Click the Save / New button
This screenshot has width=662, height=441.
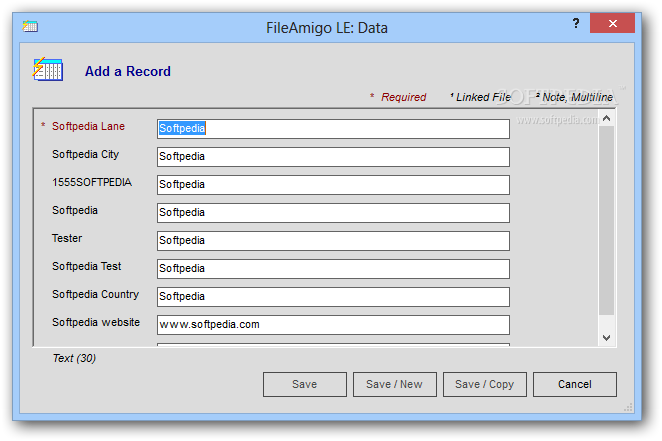(395, 384)
